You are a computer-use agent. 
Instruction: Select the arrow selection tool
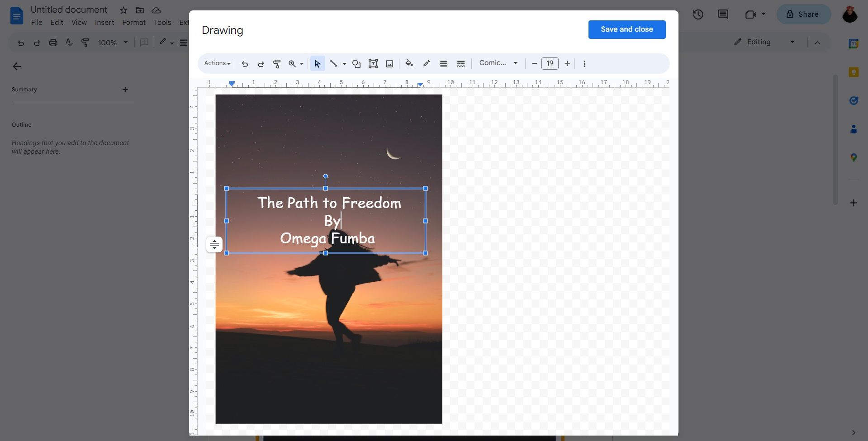pos(317,63)
